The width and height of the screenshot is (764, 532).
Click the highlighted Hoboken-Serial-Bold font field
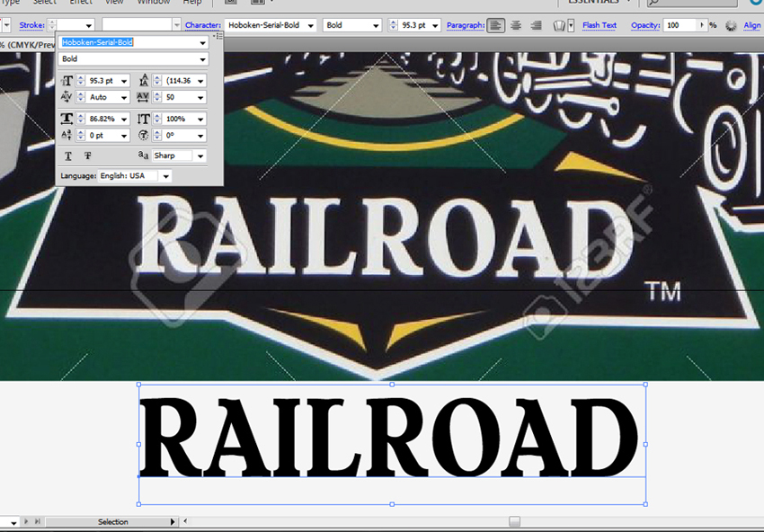click(129, 43)
